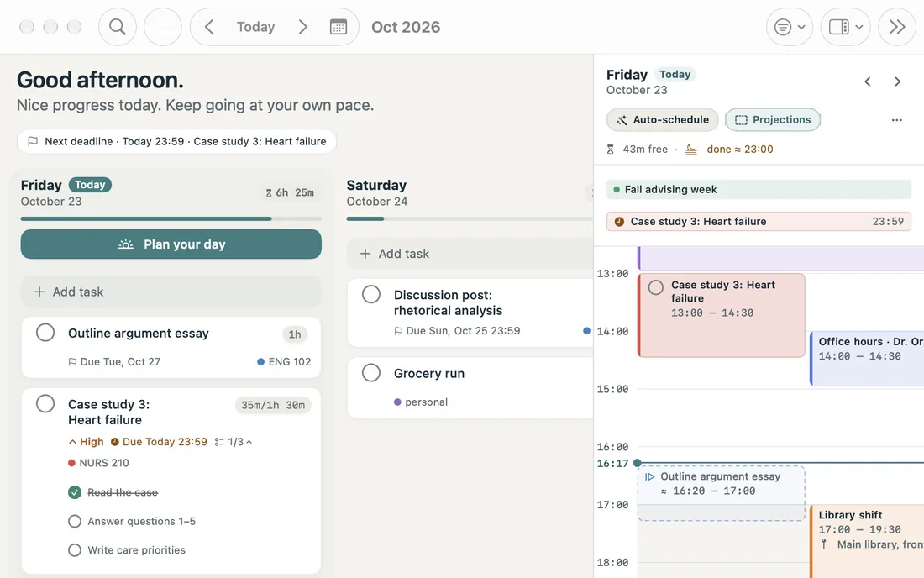Click the 35m/1h 30m time badge
This screenshot has width=924, height=578.
[273, 406]
